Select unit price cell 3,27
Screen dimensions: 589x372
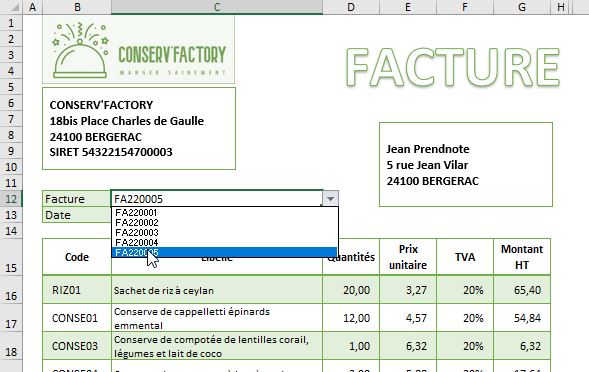[408, 290]
